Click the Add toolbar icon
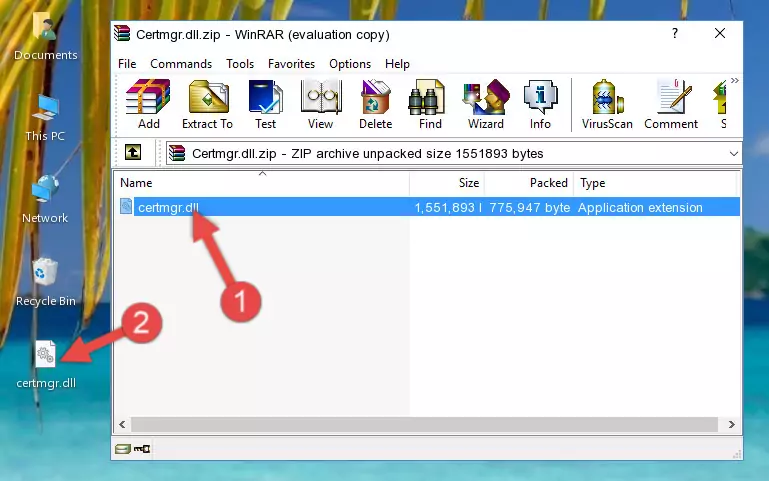The height and width of the screenshot is (481, 769). click(148, 104)
